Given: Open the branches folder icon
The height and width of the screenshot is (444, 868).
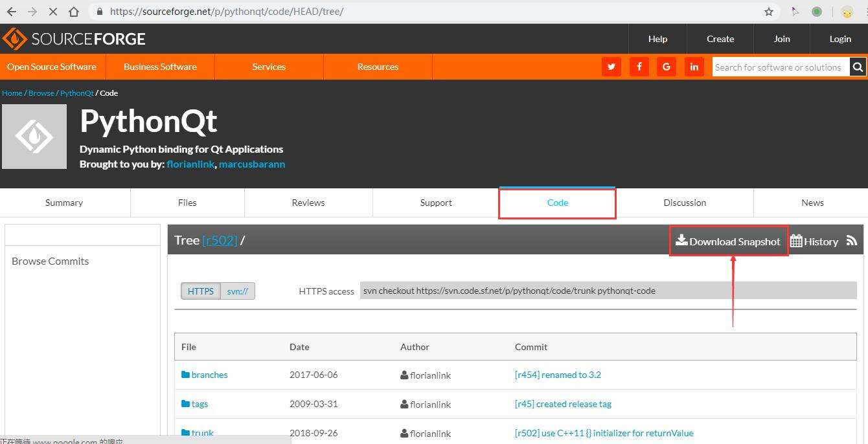Looking at the screenshot, I should click(186, 375).
